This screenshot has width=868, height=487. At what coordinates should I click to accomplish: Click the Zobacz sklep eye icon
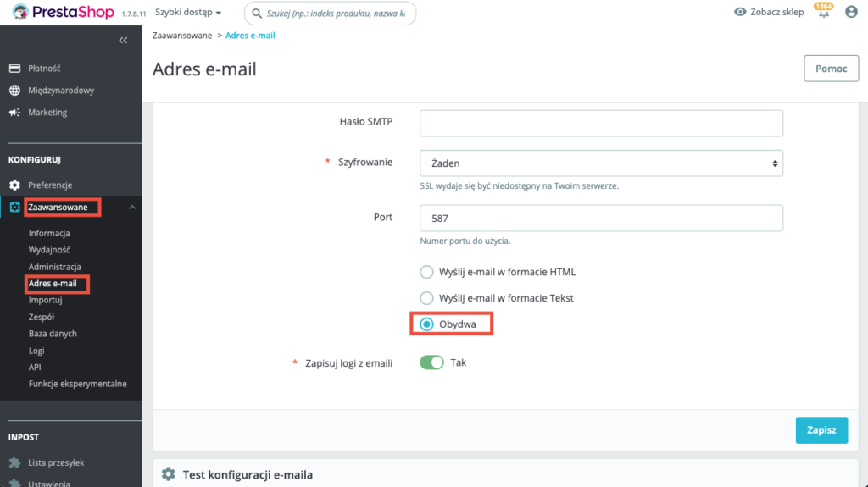[x=740, y=12]
